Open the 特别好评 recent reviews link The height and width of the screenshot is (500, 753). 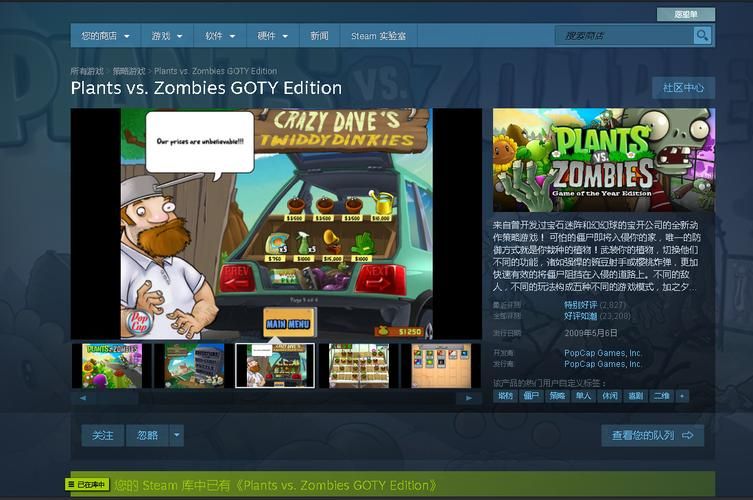coord(581,305)
